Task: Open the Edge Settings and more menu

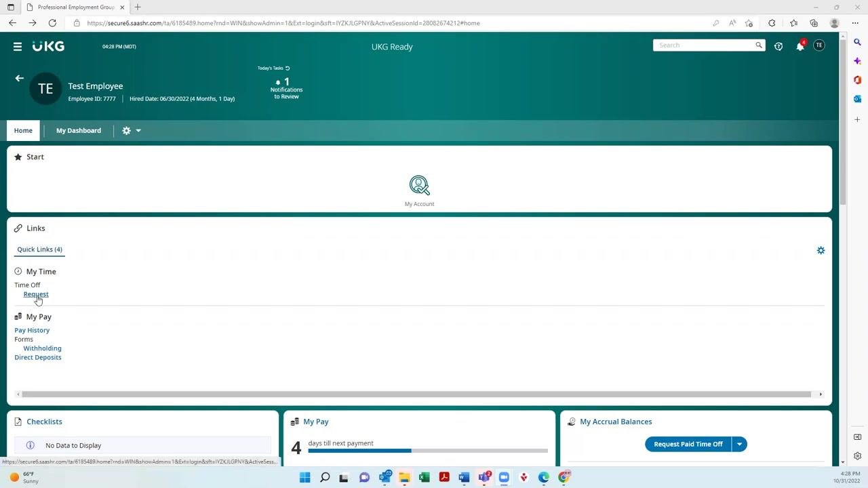Action: tap(855, 23)
